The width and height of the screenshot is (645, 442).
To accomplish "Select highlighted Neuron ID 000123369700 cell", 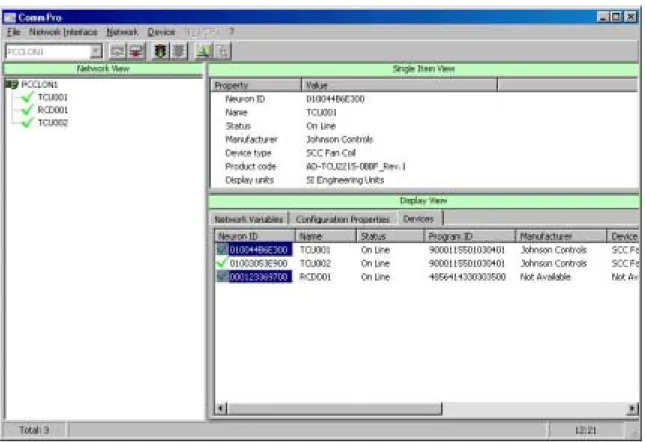I will pyautogui.click(x=259, y=277).
